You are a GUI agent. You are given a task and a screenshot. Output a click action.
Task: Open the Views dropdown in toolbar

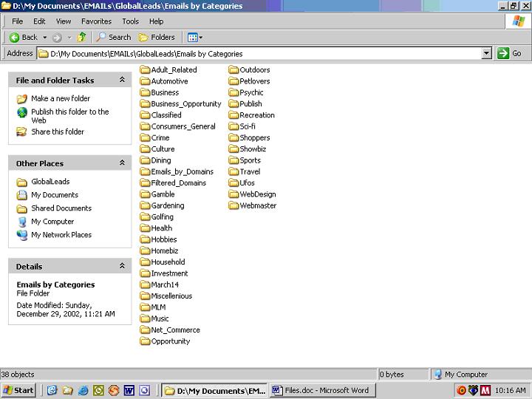tap(195, 37)
